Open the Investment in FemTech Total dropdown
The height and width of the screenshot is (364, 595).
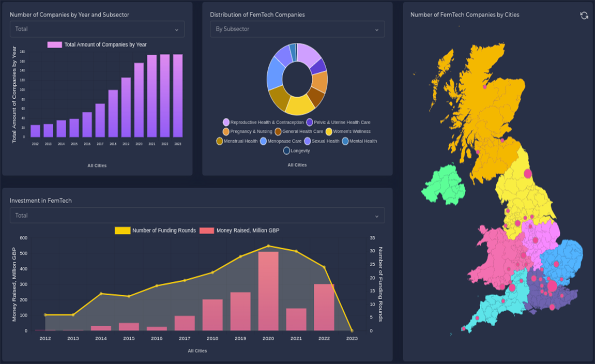coord(197,216)
